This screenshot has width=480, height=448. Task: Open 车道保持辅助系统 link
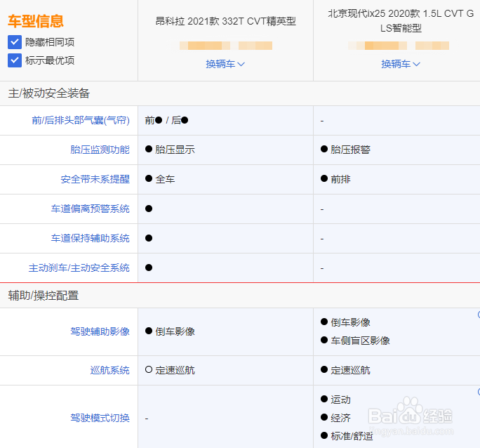click(x=91, y=238)
